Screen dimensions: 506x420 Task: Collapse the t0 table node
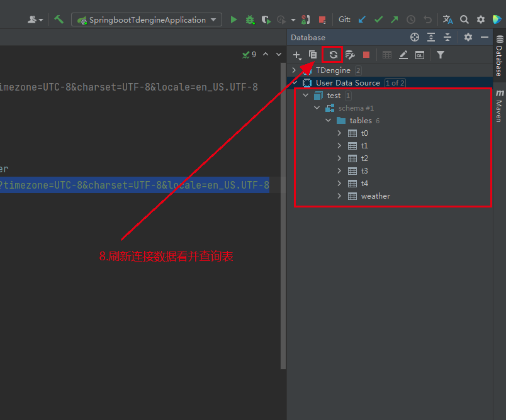pos(339,133)
